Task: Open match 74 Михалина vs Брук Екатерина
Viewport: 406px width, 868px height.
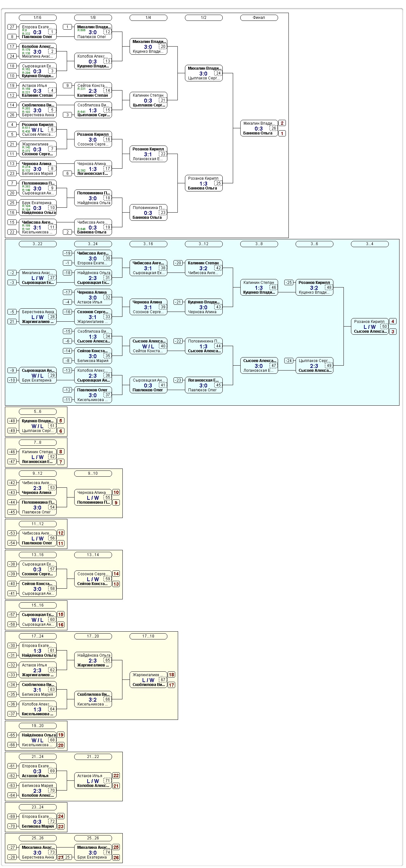Action: coord(93,852)
